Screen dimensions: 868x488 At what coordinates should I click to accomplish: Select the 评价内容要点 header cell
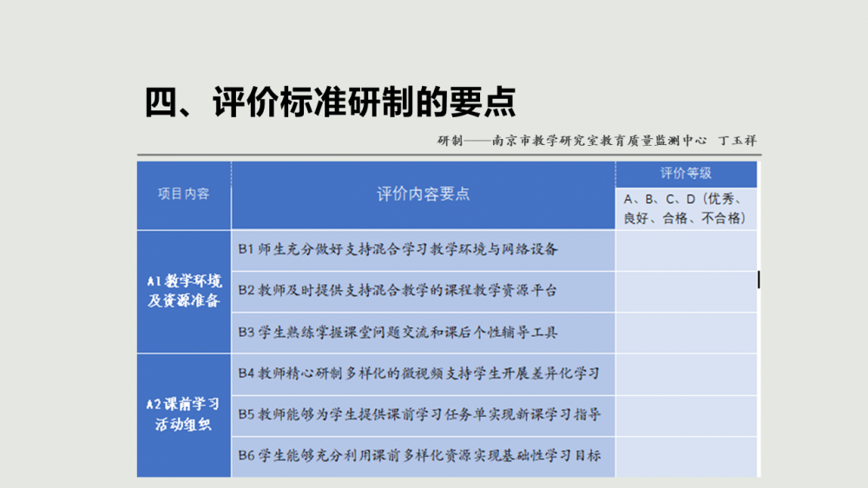pyautogui.click(x=423, y=195)
